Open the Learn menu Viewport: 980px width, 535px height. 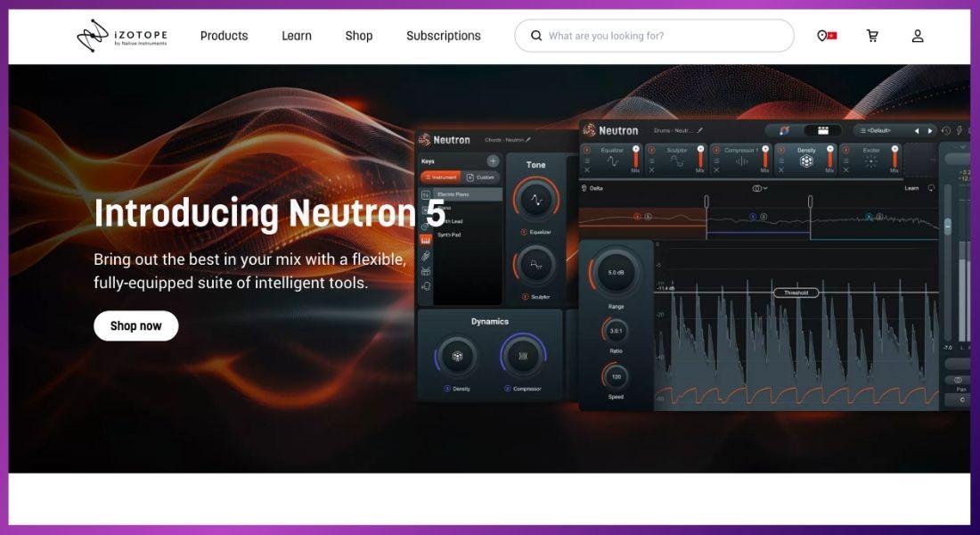(x=297, y=36)
